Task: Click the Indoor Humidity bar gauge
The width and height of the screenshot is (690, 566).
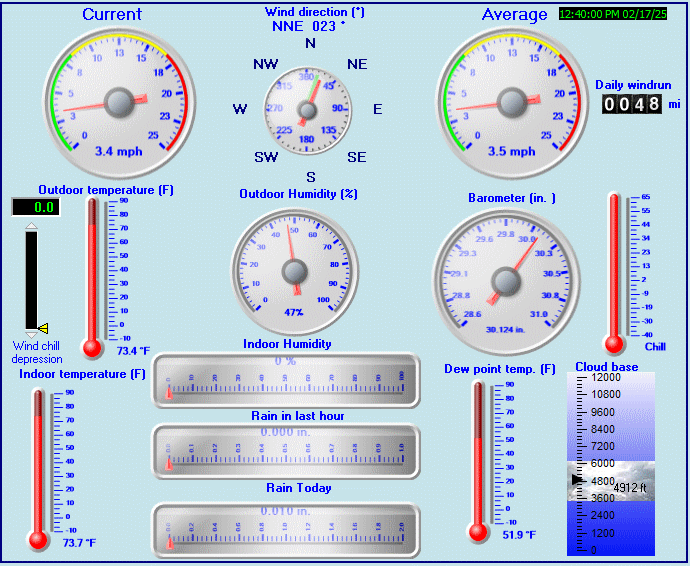Action: [286, 380]
